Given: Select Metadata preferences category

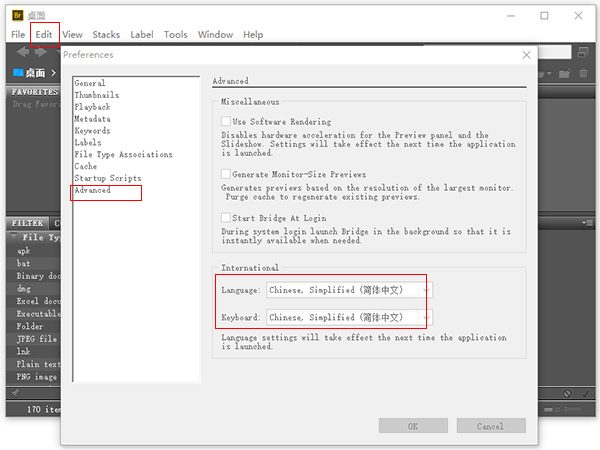Looking at the screenshot, I should pyautogui.click(x=93, y=119).
